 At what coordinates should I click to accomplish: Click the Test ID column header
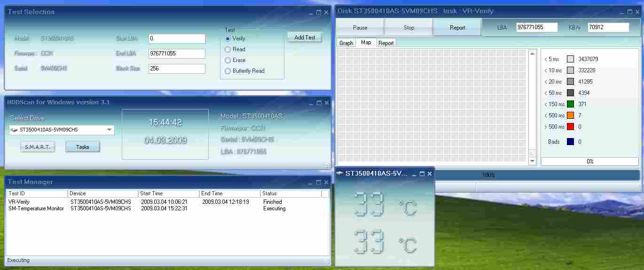point(37,193)
